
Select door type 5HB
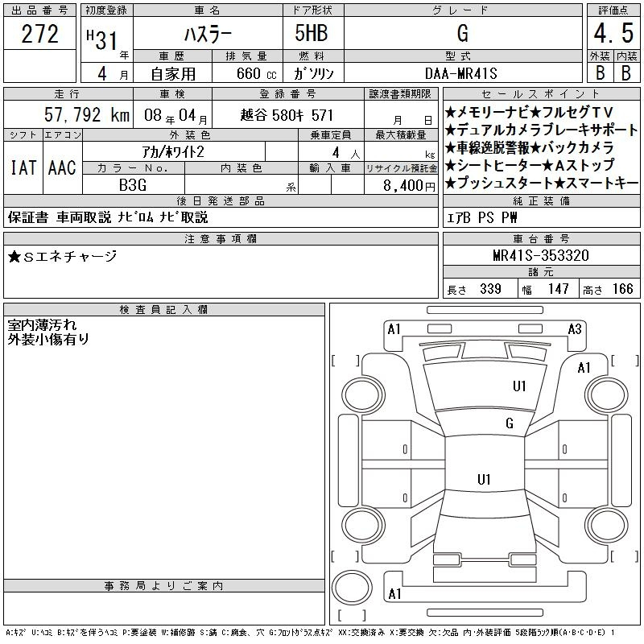point(312,33)
